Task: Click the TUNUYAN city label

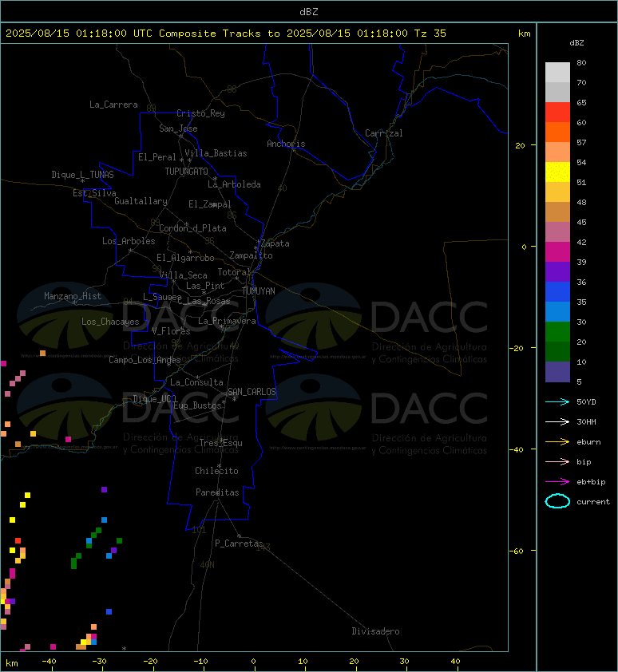Action: [259, 291]
